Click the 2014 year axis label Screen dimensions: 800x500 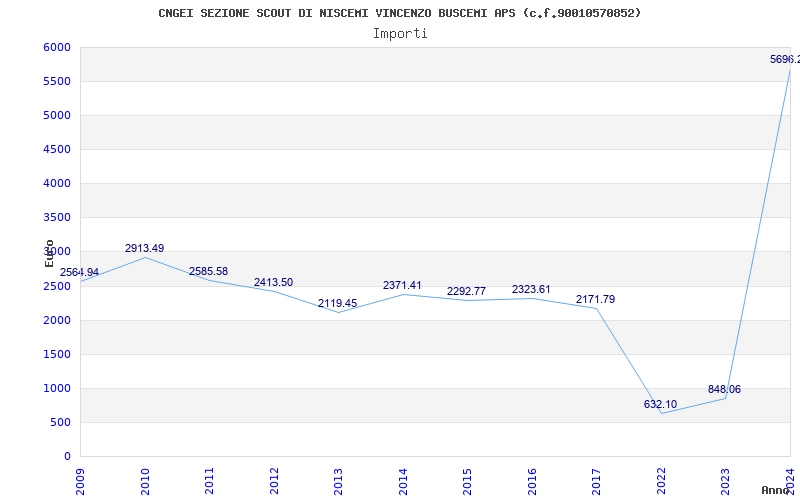(x=403, y=481)
